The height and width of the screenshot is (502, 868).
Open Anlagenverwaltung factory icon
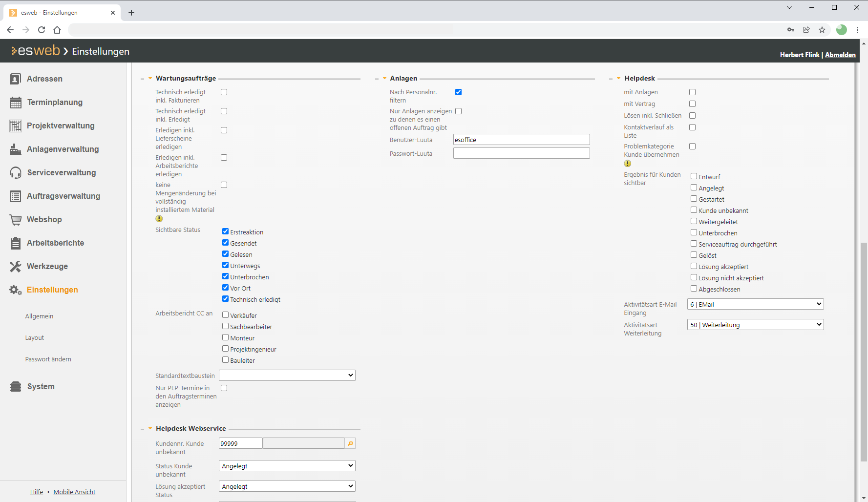[x=16, y=149]
